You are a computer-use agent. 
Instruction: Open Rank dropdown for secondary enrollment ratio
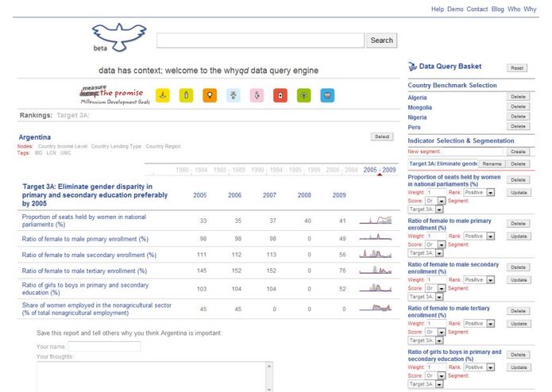click(479, 280)
